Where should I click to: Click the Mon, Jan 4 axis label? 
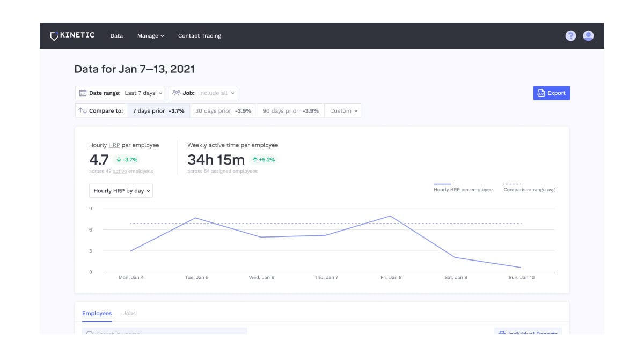point(131,278)
